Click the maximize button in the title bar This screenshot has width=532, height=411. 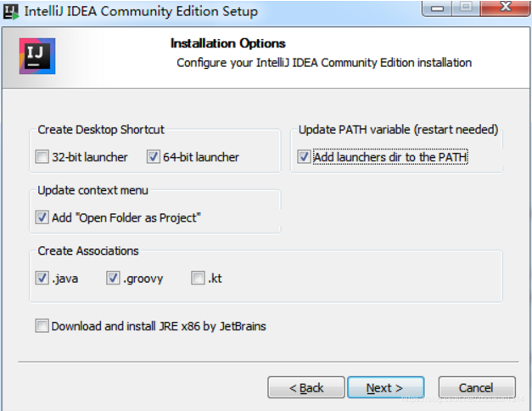pyautogui.click(x=464, y=10)
